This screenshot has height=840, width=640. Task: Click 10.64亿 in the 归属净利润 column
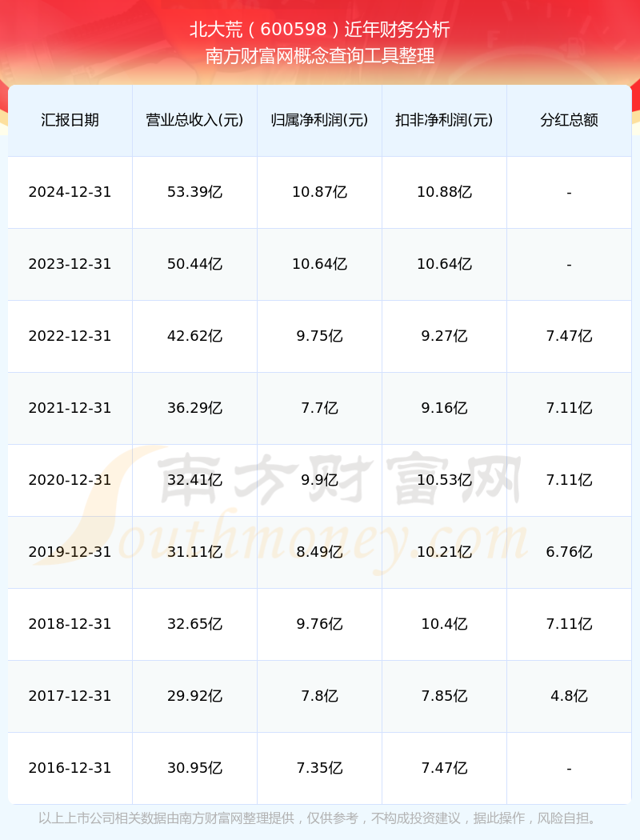[x=320, y=264]
